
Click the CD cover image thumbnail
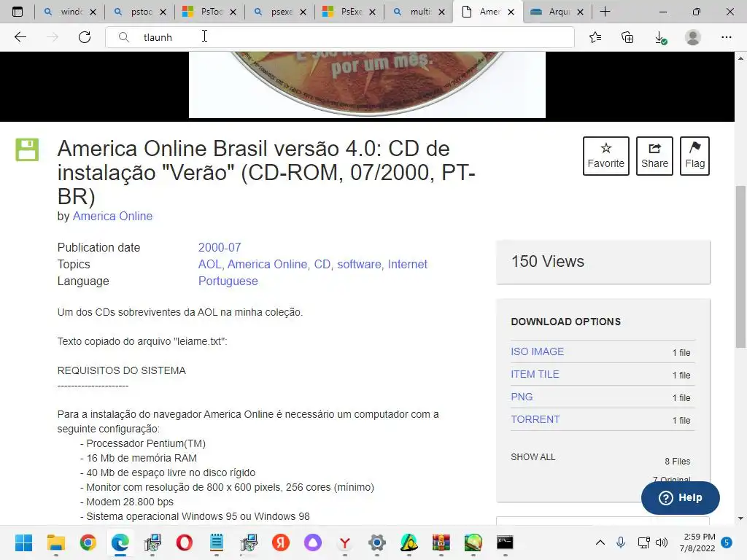tap(367, 85)
